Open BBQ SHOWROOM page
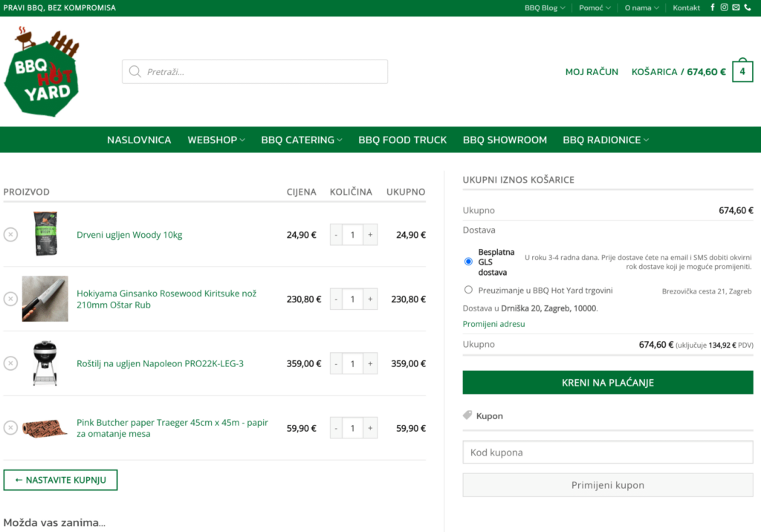 click(505, 140)
